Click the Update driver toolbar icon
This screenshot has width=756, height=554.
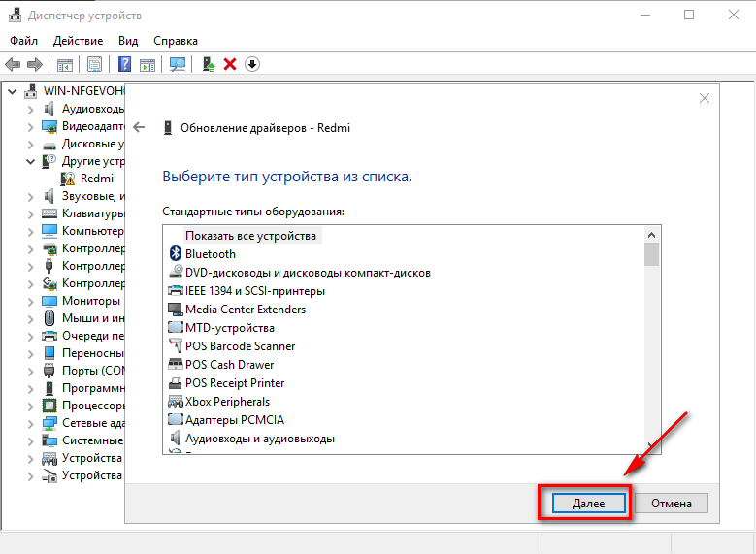(208, 65)
